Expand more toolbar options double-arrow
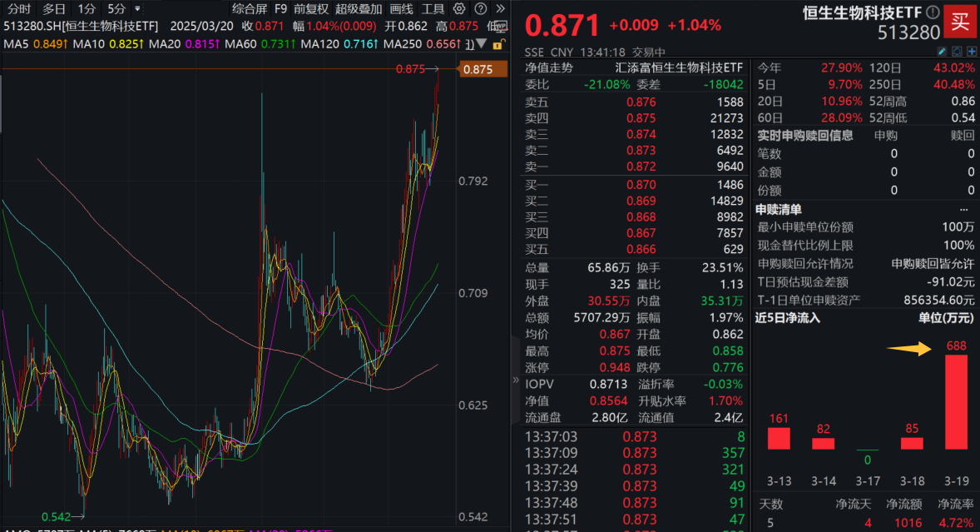Image resolution: width=980 pixels, height=532 pixels. click(501, 9)
